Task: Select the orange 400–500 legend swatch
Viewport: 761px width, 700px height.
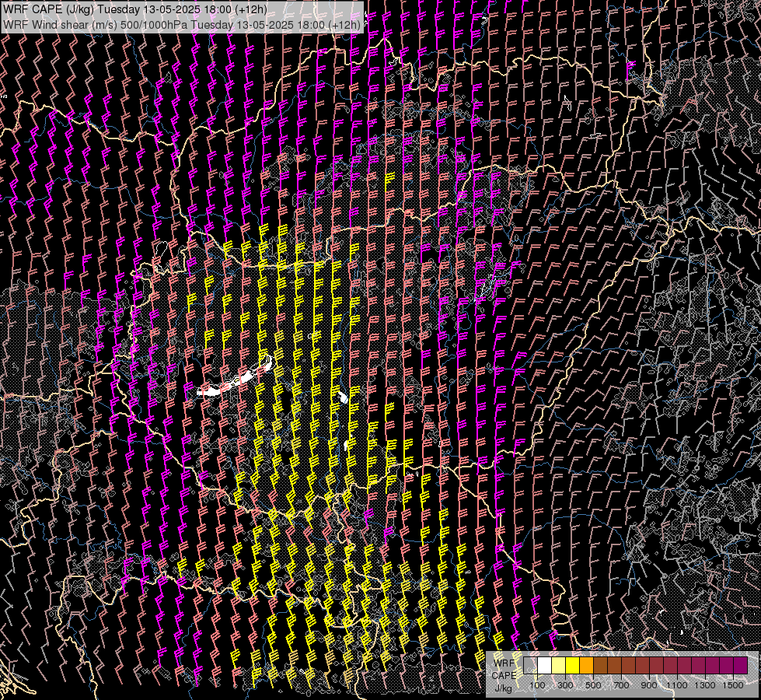Action: 586,666
